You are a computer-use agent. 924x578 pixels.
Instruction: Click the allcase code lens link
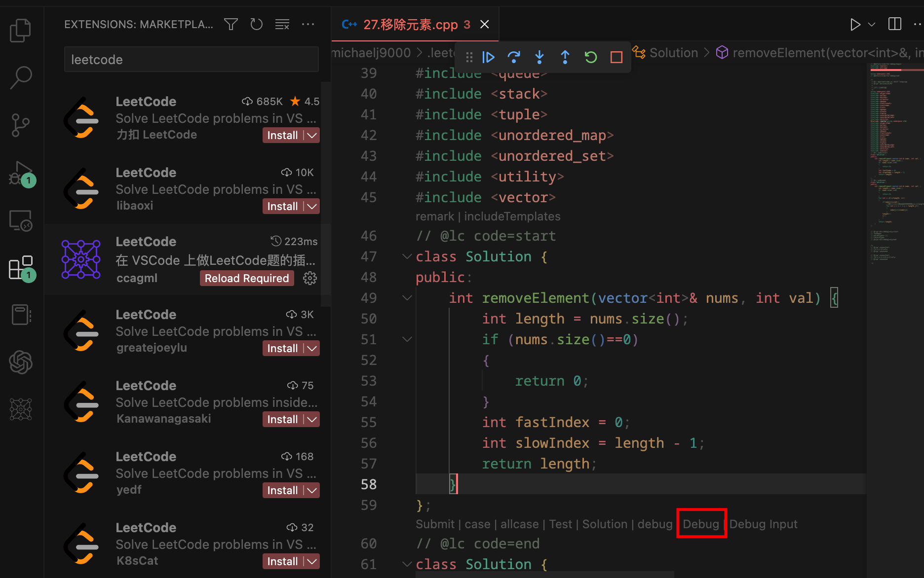coord(520,524)
